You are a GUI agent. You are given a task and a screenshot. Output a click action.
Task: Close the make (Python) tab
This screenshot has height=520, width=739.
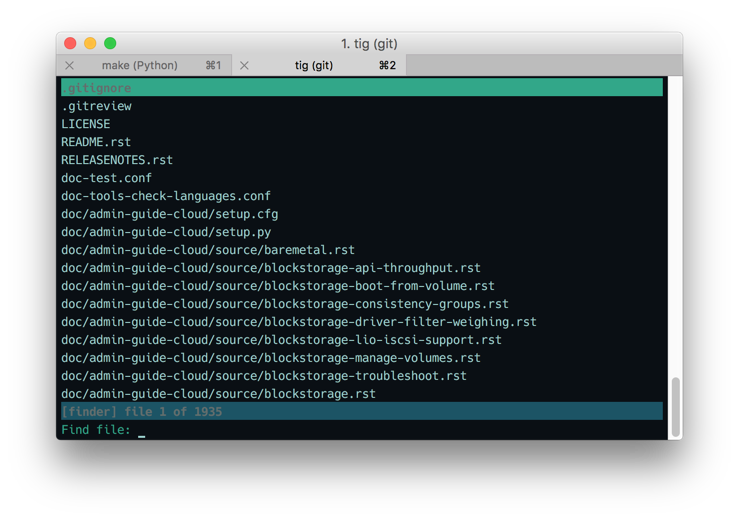click(x=69, y=66)
